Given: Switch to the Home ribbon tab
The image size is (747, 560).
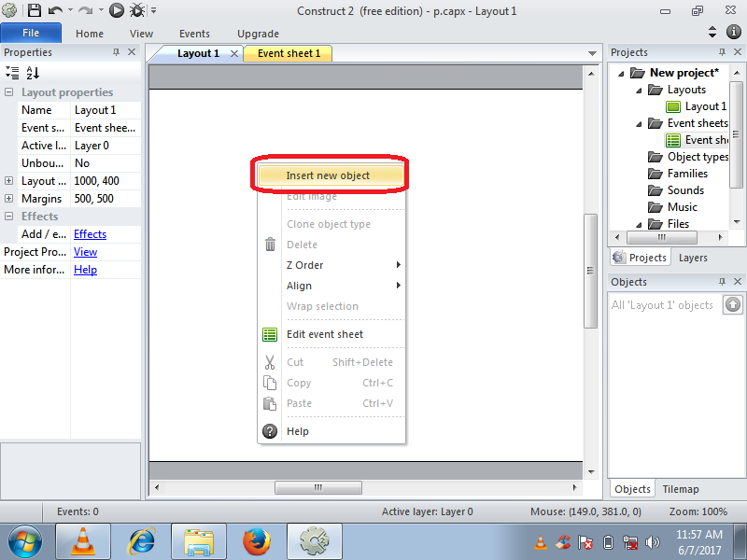Looking at the screenshot, I should (90, 34).
